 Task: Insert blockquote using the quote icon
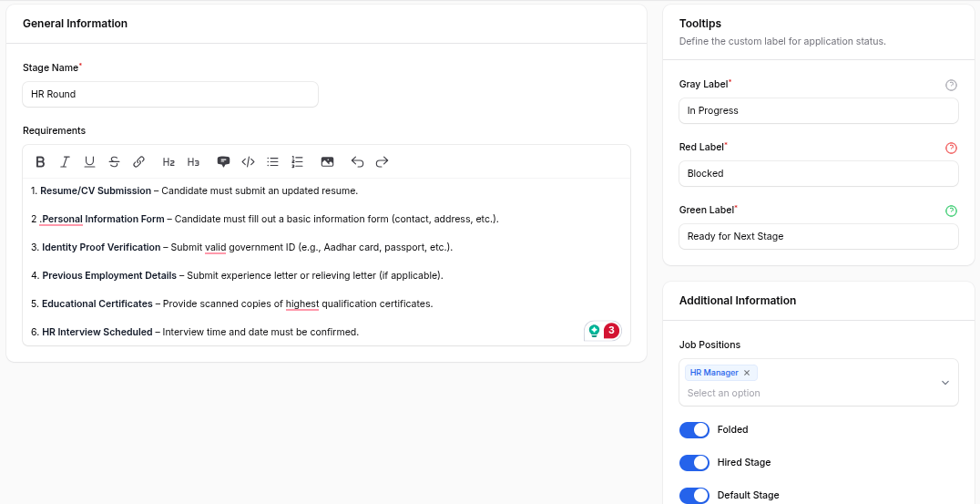[223, 162]
